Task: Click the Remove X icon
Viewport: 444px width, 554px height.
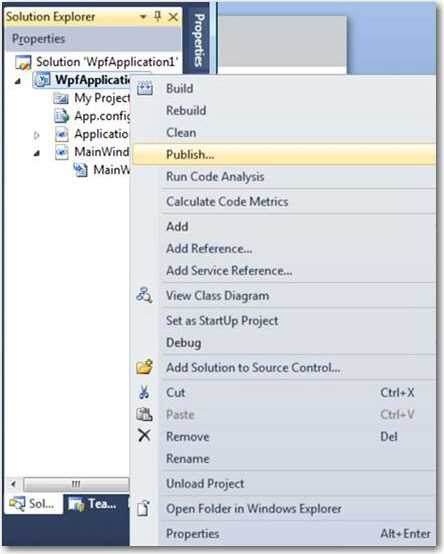Action: [x=144, y=436]
